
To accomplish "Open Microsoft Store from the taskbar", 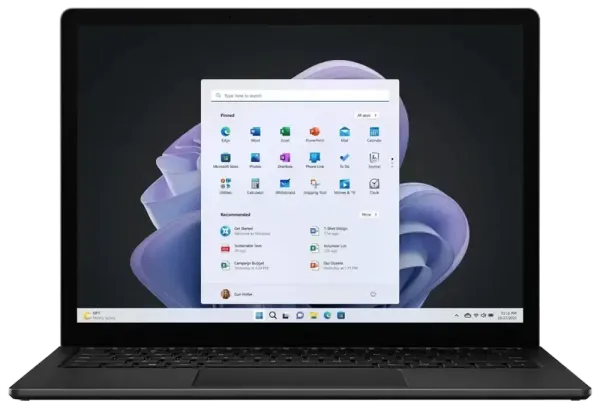I will tap(341, 315).
